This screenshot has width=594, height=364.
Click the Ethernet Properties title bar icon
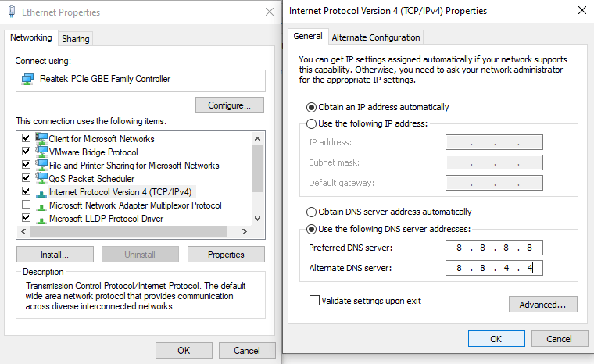pyautogui.click(x=12, y=12)
